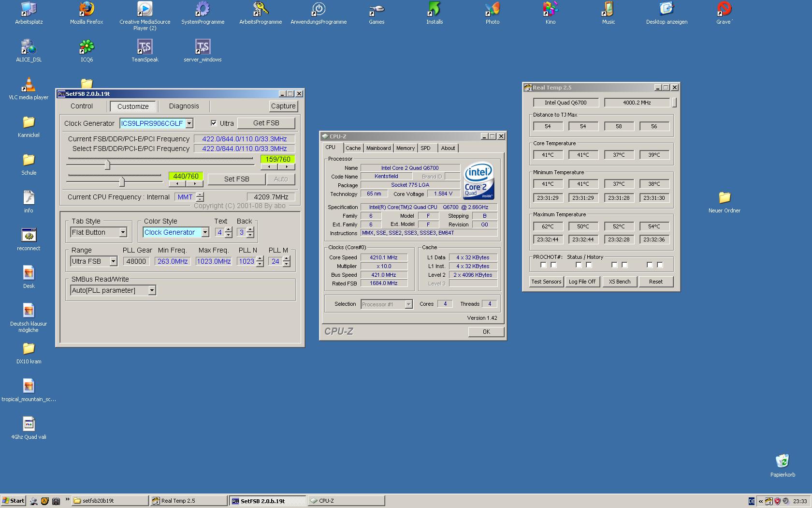Click the Set FSB button

click(237, 179)
